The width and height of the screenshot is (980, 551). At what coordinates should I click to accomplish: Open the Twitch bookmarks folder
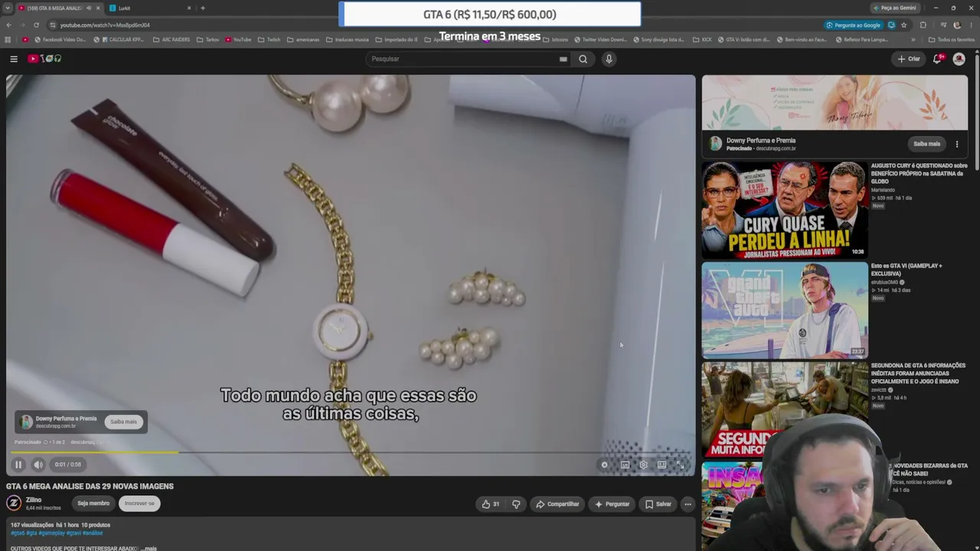click(x=269, y=40)
